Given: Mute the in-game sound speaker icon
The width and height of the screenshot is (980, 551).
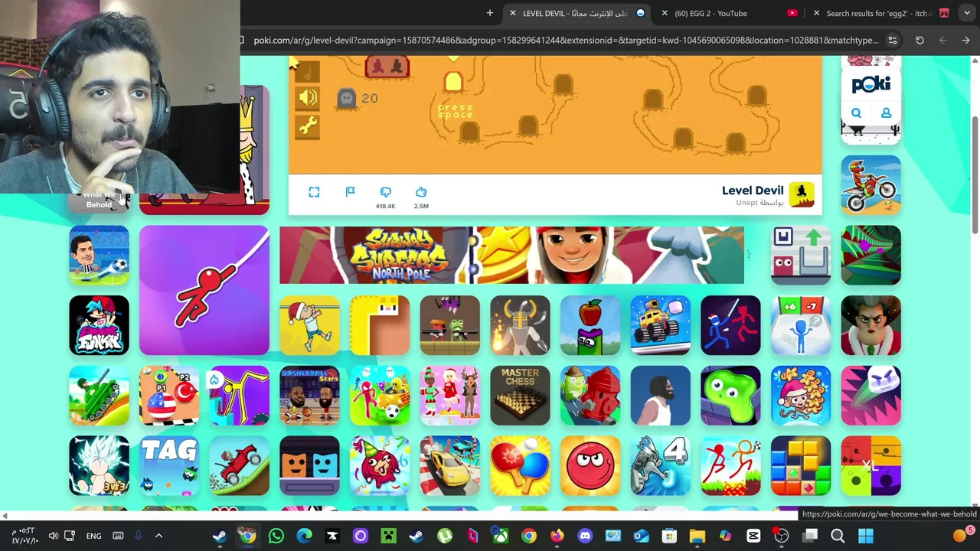Looking at the screenshot, I should (x=308, y=98).
